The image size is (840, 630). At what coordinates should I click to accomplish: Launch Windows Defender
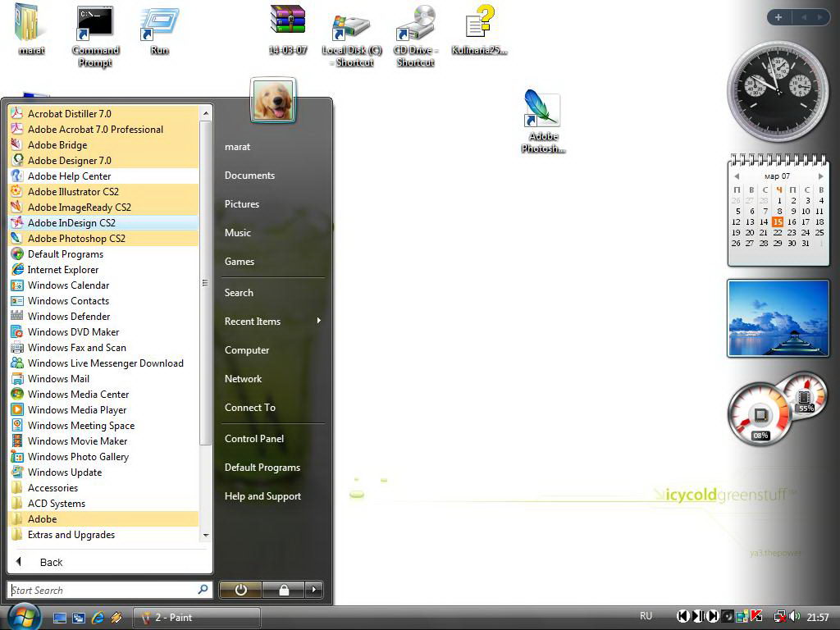104,316
